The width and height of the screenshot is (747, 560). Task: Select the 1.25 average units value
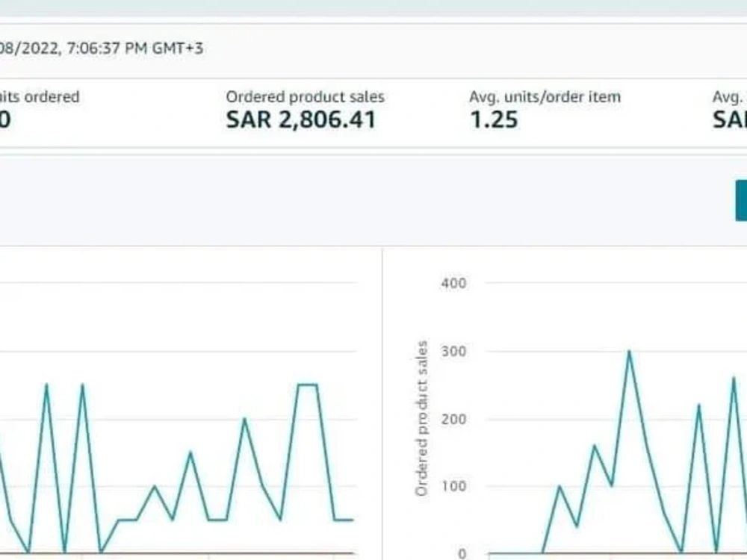pos(494,119)
